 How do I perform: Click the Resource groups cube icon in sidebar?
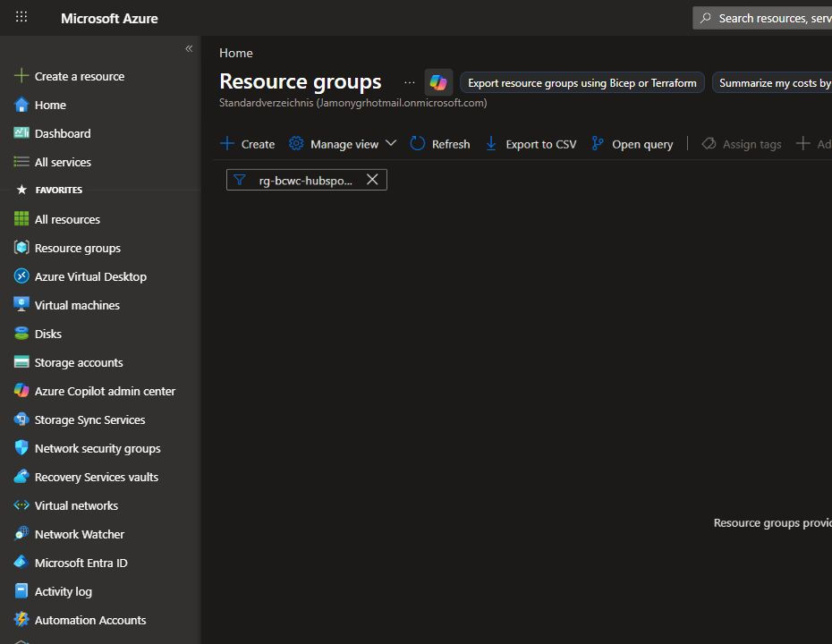21,247
